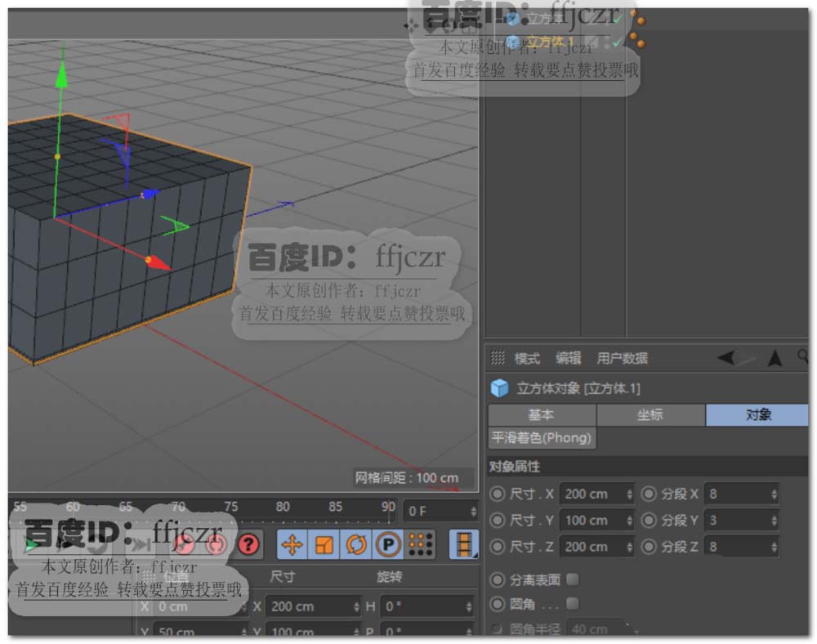
Task: Click frame 85 on the timeline ruler
Action: [335, 507]
